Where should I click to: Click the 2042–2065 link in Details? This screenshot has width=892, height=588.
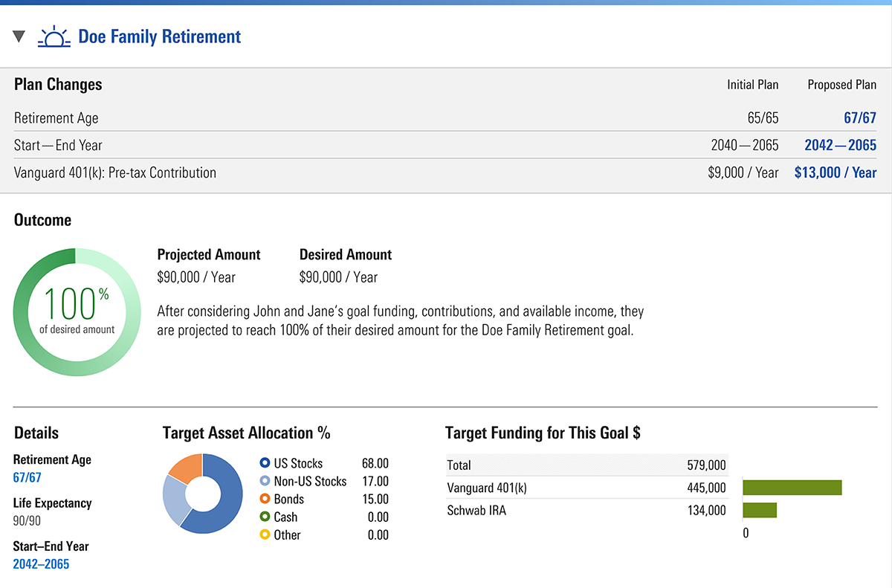[x=41, y=563]
